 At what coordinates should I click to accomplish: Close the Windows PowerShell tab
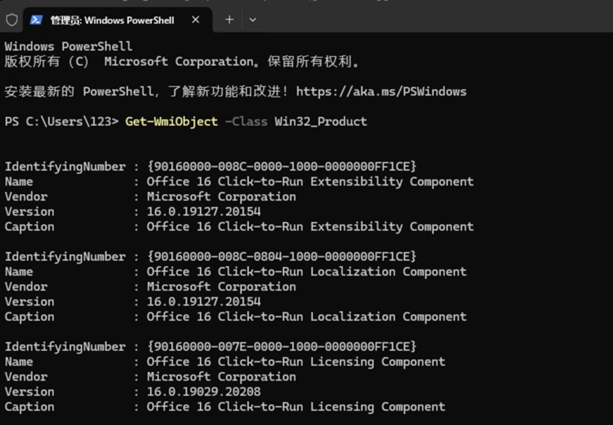[198, 19]
